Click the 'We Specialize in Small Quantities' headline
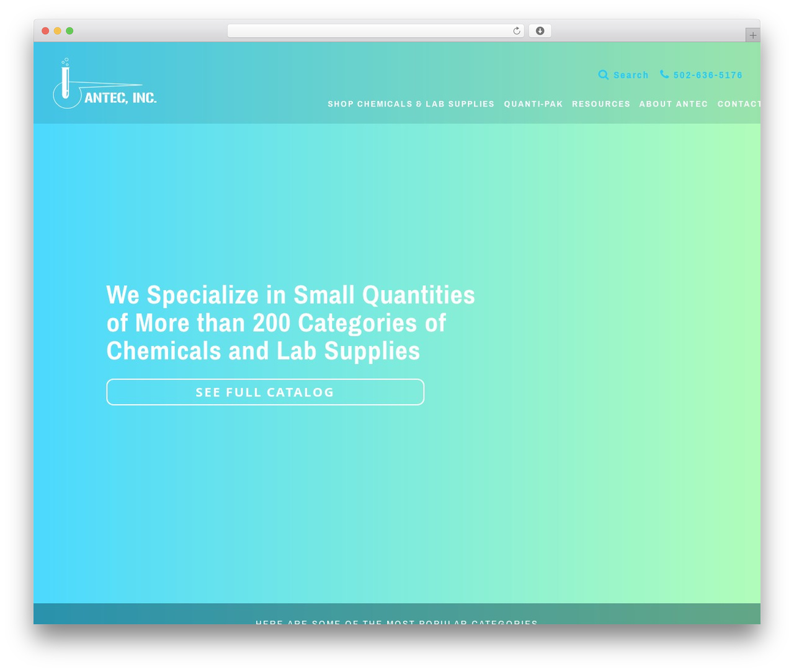The height and width of the screenshot is (672, 794). point(291,323)
